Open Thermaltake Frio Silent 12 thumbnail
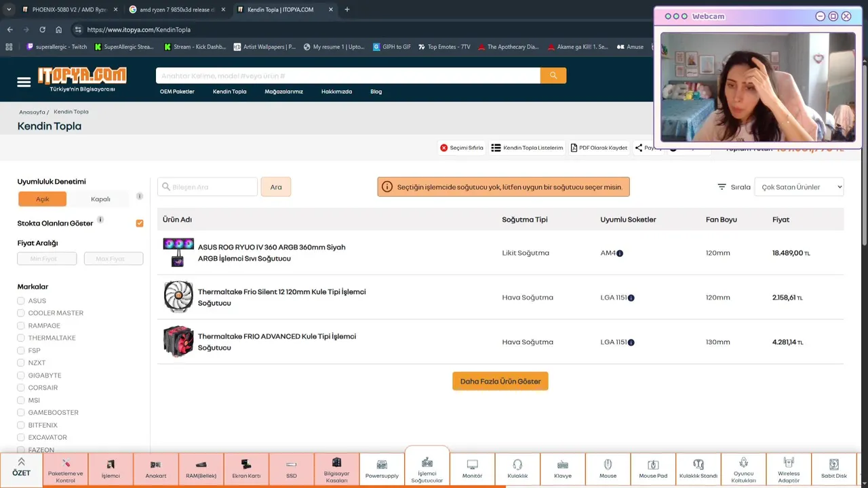This screenshot has height=488, width=868. 178,297
